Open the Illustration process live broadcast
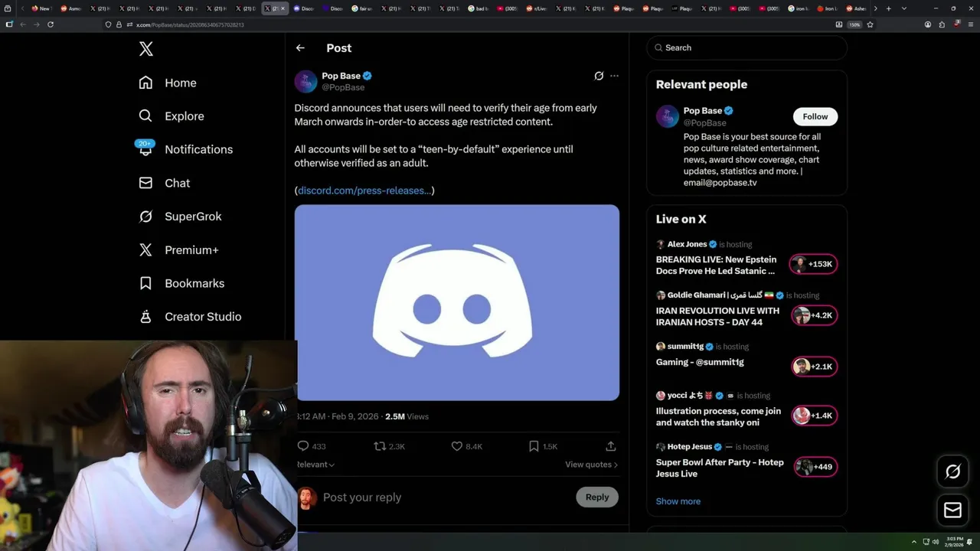 [x=718, y=416]
